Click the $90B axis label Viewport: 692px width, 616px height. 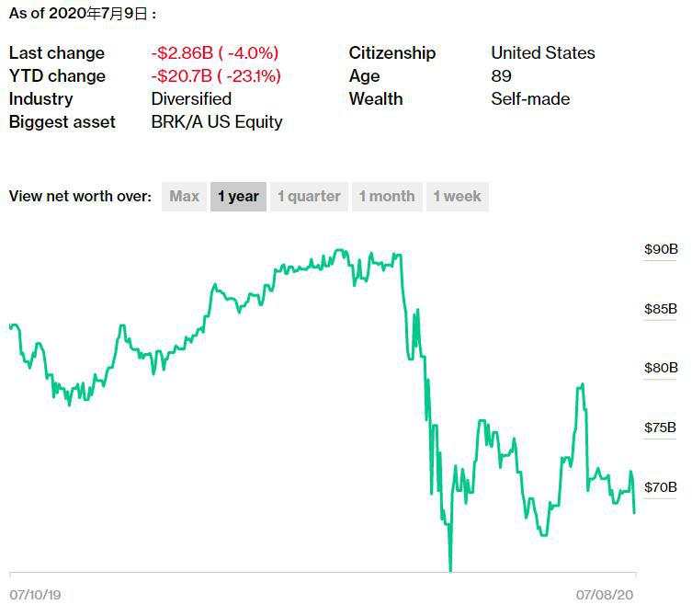tap(660, 249)
